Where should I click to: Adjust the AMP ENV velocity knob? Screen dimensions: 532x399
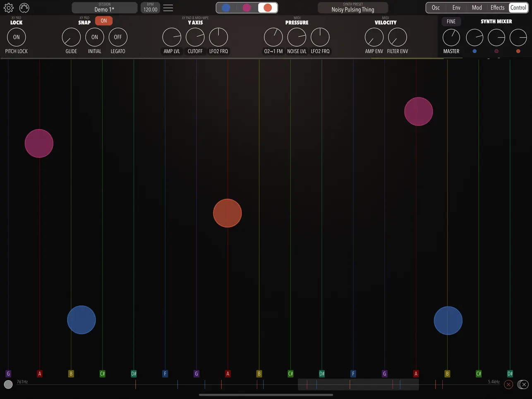point(374,37)
